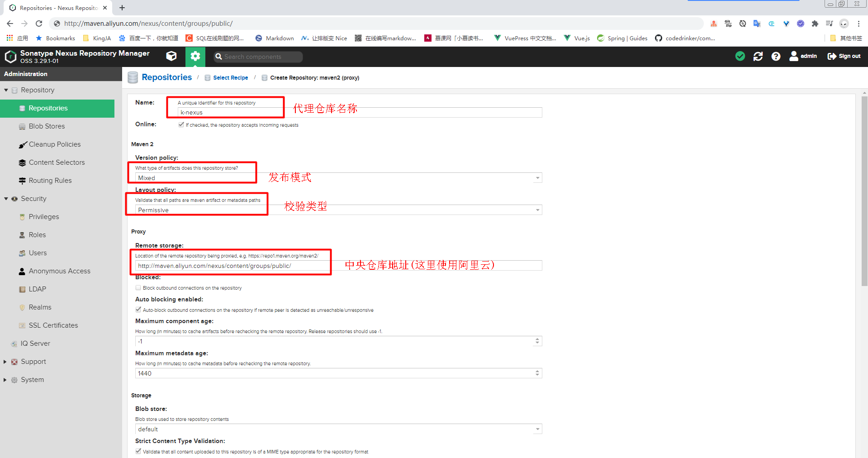Image resolution: width=868 pixels, height=458 pixels.
Task: Click the Remote storage URL field
Action: coord(338,266)
